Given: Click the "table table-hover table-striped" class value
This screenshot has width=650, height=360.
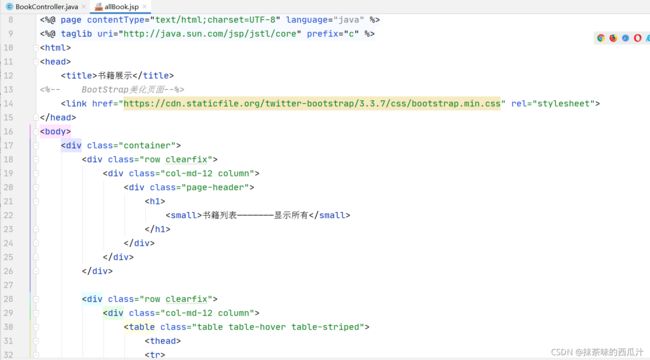Looking at the screenshot, I should (278, 327).
